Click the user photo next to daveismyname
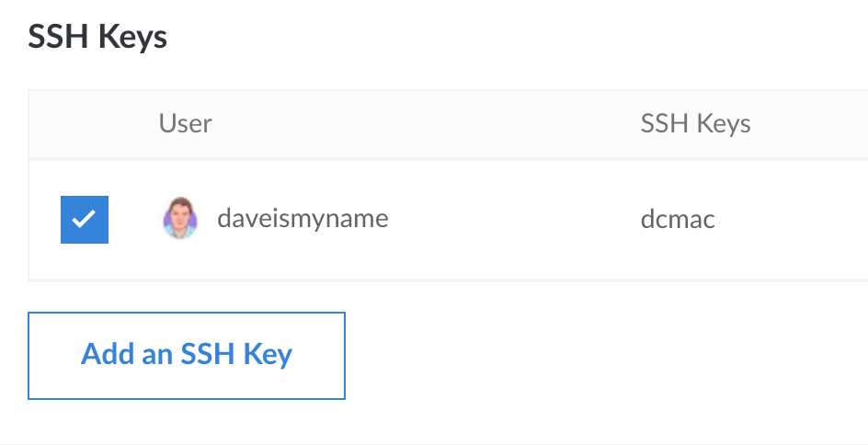 pos(180,218)
